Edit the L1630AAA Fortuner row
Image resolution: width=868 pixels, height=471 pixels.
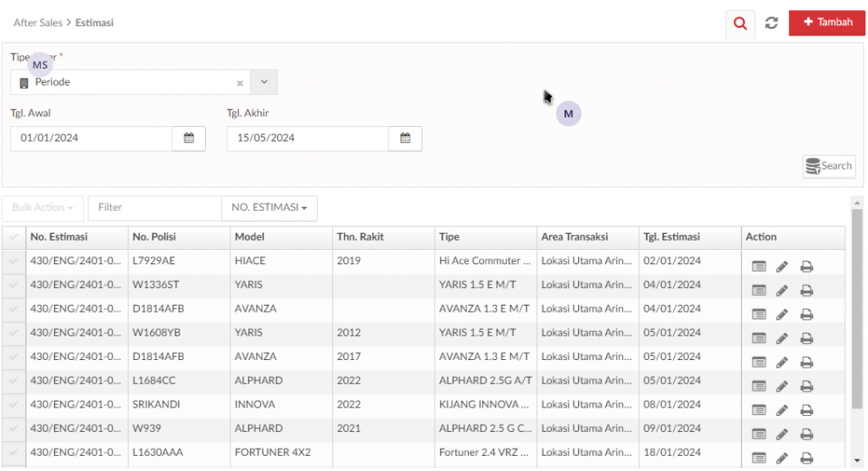pyautogui.click(x=782, y=458)
